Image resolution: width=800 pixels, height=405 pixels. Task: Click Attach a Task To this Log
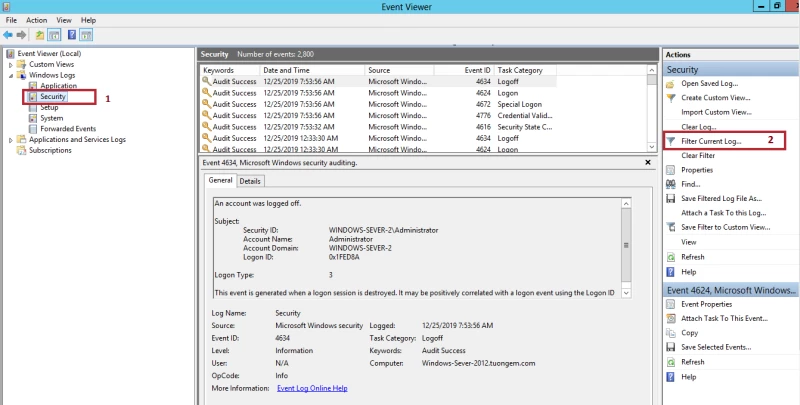723,213
